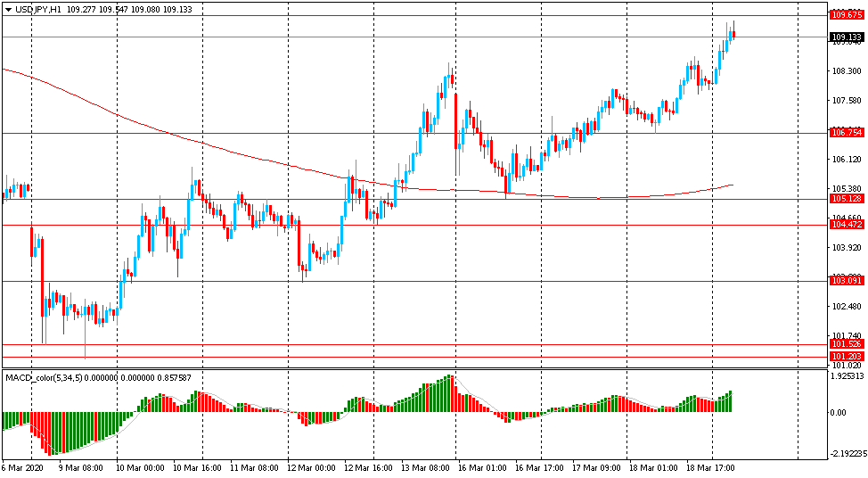The image size is (868, 478).
Task: Click the 106.120 price scale value
Action: (847, 159)
